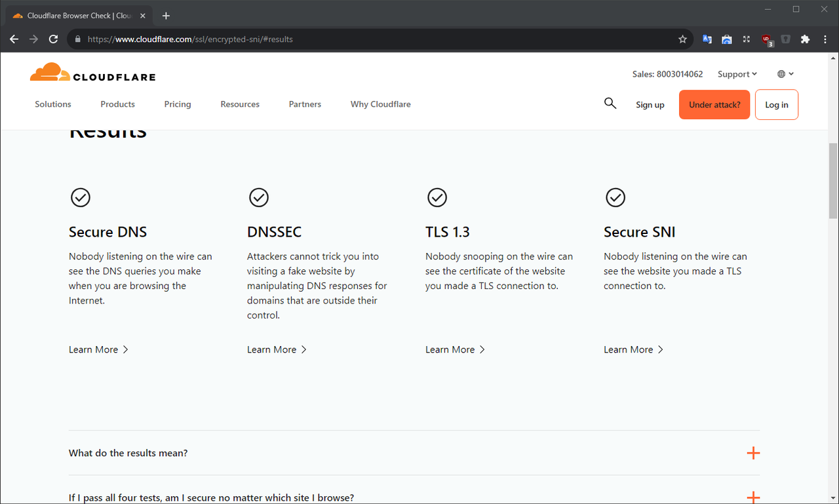Open the Google Translate extension icon
Image resolution: width=839 pixels, height=504 pixels.
[x=707, y=39]
